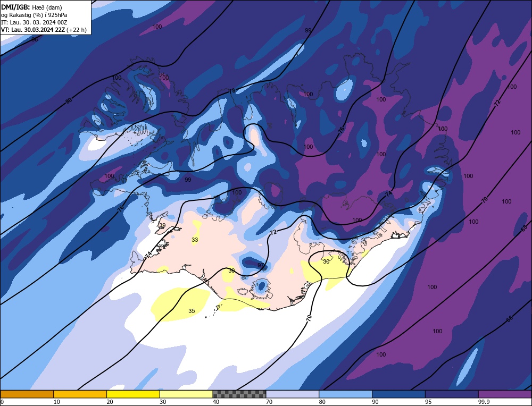Click the '99.9' legend scale label

[484, 402]
